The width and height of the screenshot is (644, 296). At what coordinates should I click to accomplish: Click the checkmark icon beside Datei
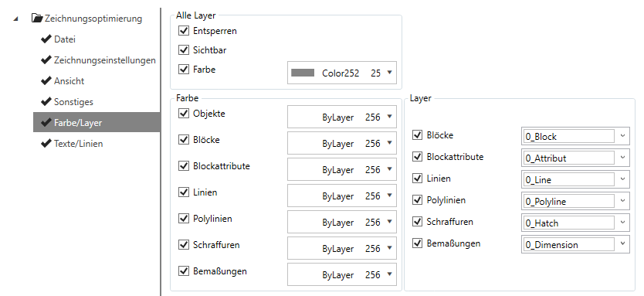coord(46,39)
